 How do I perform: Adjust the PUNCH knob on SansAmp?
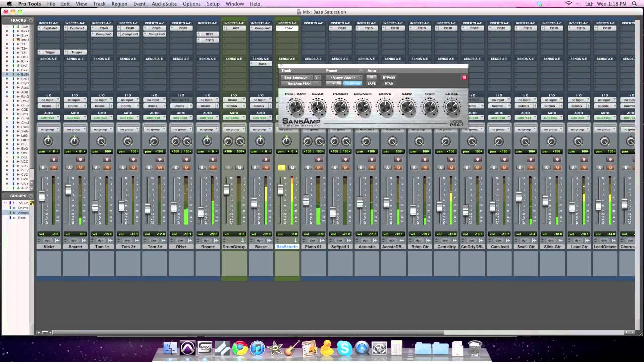pyautogui.click(x=340, y=107)
